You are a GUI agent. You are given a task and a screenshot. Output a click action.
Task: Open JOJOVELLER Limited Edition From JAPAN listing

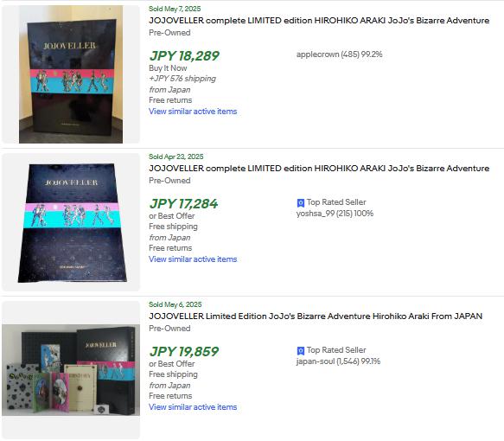tap(316, 316)
